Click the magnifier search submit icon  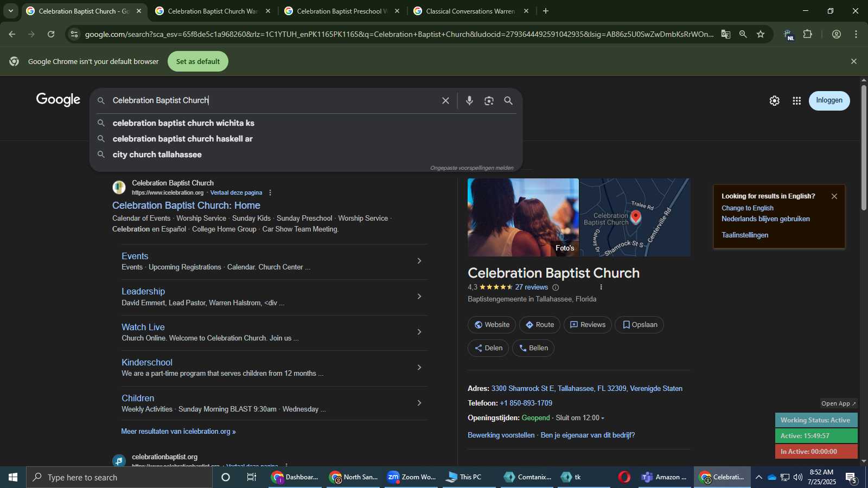(x=508, y=101)
